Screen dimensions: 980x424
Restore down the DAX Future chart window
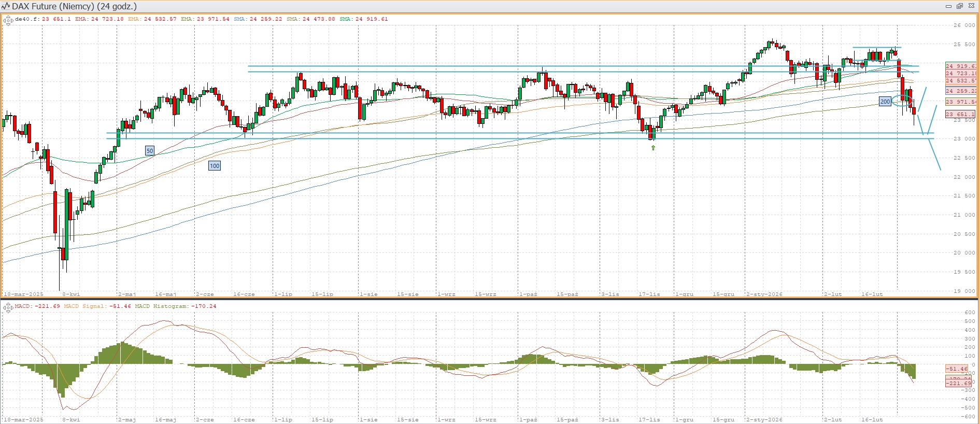(x=959, y=6)
